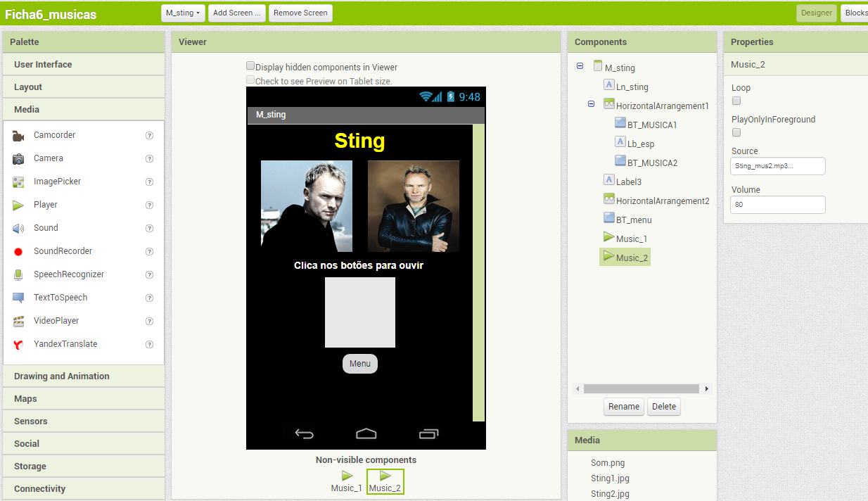Image resolution: width=868 pixels, height=501 pixels.
Task: Open help for ImagePicker component
Action: pos(149,182)
